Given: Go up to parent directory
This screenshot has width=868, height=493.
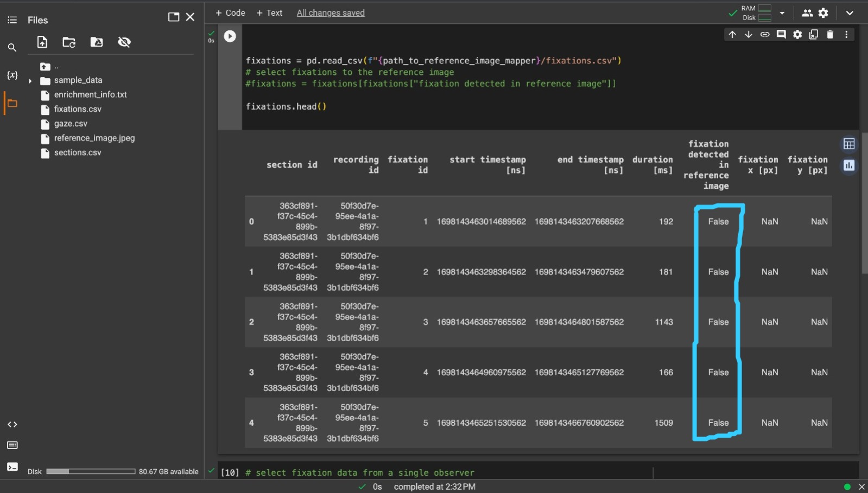Looking at the screenshot, I should tap(45, 67).
